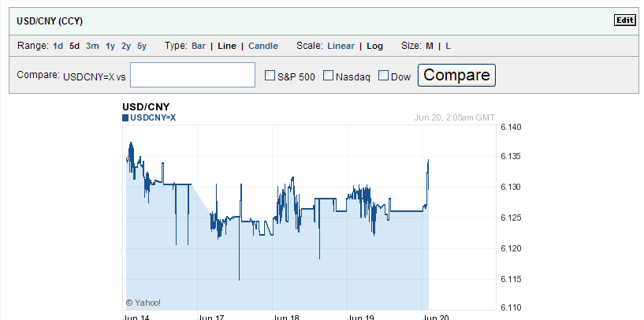The image size is (644, 320).
Task: Choose the 1y range
Action: click(x=110, y=46)
